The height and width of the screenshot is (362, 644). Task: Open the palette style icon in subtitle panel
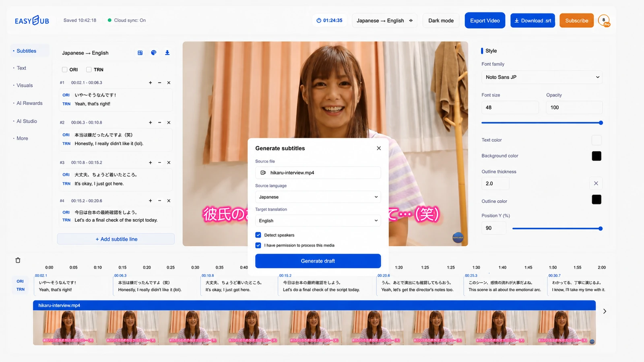(x=154, y=53)
